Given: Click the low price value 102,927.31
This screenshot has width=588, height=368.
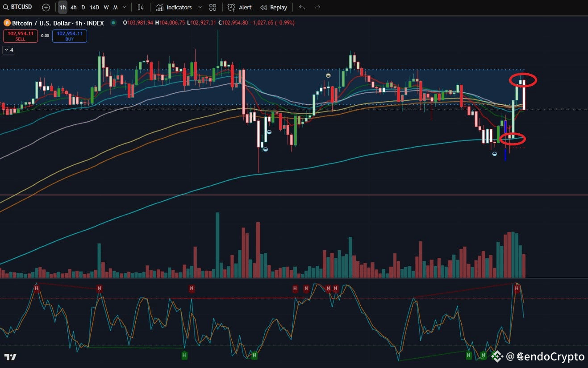Looking at the screenshot, I should click(203, 23).
